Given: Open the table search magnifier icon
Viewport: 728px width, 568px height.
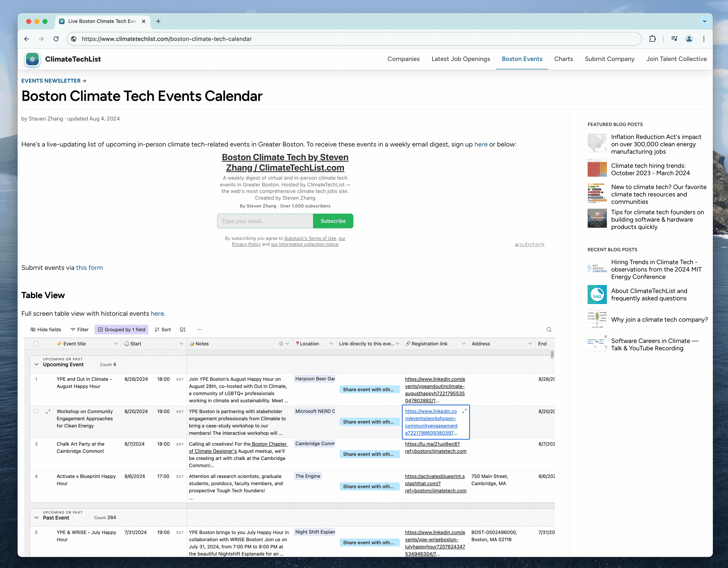Looking at the screenshot, I should [x=549, y=330].
